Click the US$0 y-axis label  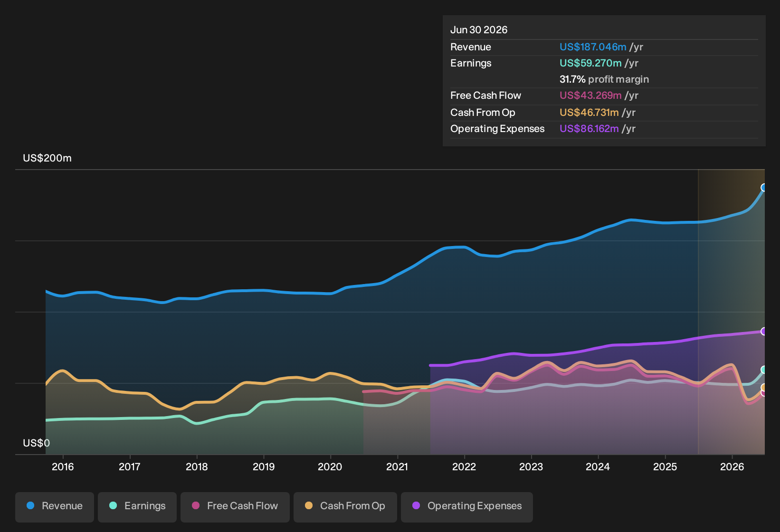pyautogui.click(x=37, y=443)
